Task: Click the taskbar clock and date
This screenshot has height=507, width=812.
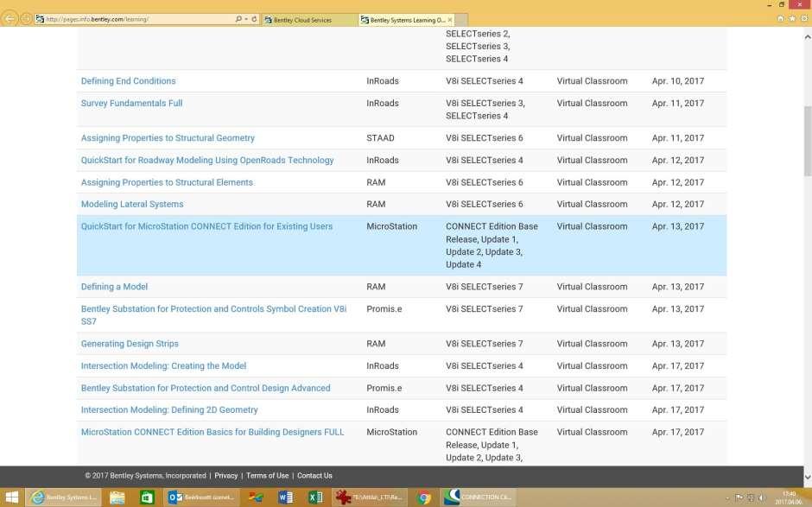Action: pos(789,497)
